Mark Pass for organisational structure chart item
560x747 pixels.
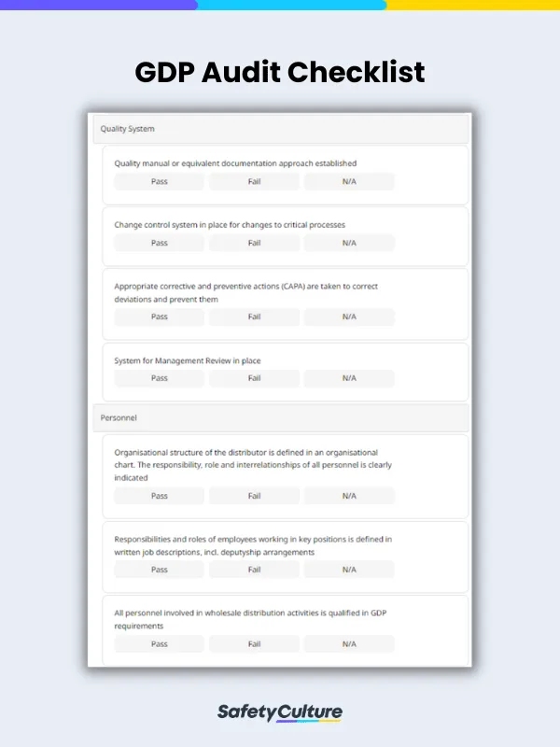point(158,496)
